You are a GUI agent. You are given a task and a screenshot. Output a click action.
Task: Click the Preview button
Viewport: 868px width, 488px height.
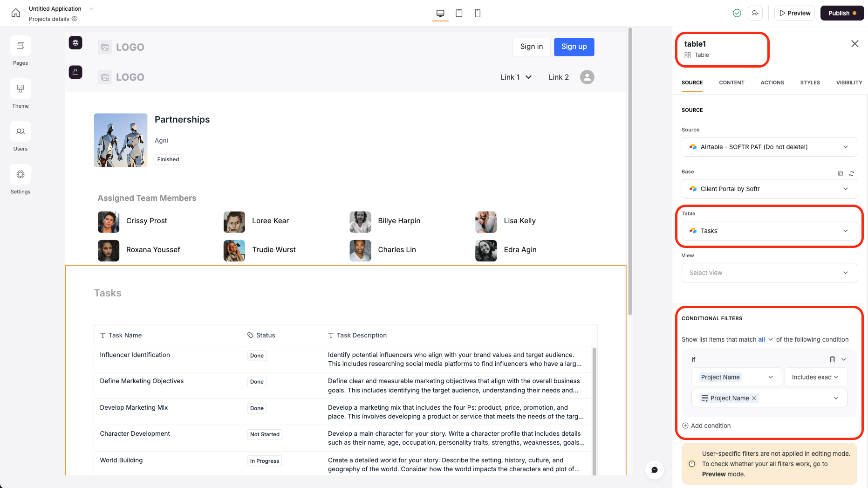pyautogui.click(x=795, y=13)
